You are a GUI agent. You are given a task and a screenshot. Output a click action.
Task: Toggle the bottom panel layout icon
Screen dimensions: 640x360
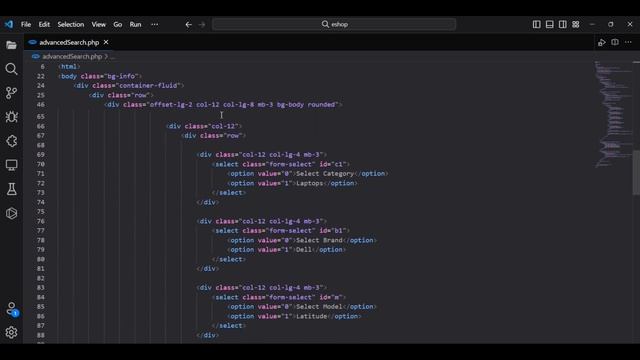(550, 24)
